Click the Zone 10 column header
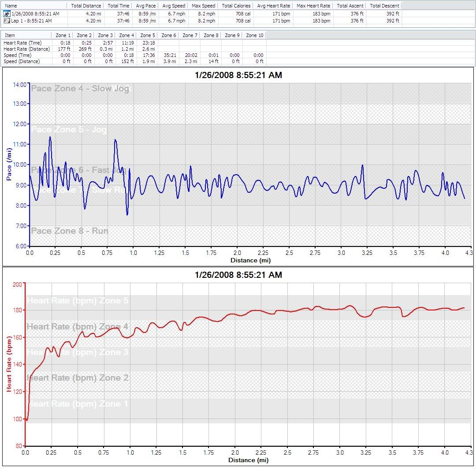Viewport: 476px width, 471px height. (x=254, y=35)
